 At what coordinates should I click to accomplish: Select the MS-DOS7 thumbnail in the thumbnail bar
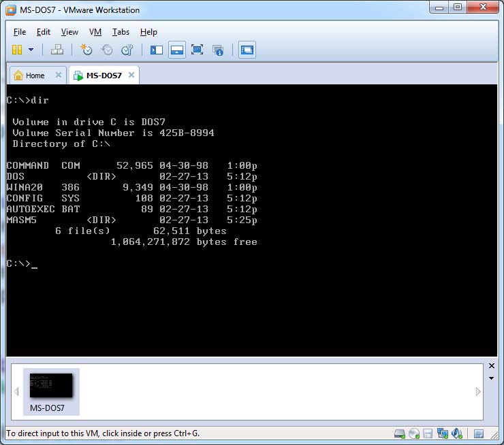[x=51, y=392]
